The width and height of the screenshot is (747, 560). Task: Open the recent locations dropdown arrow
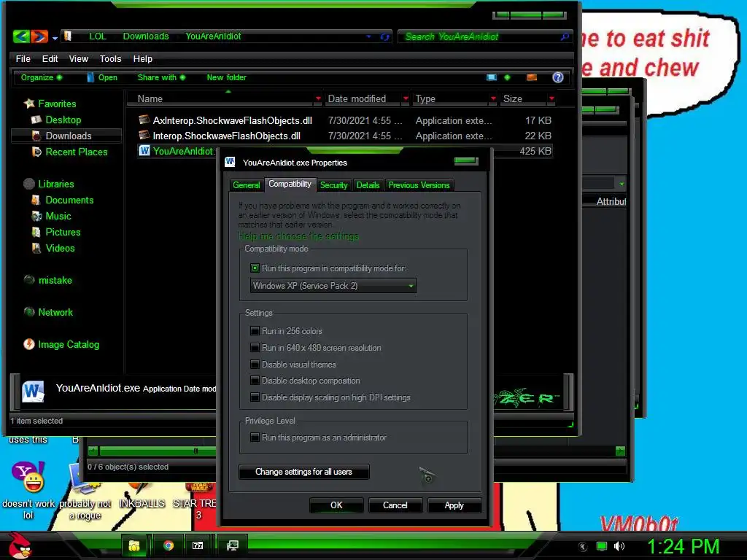coord(55,38)
